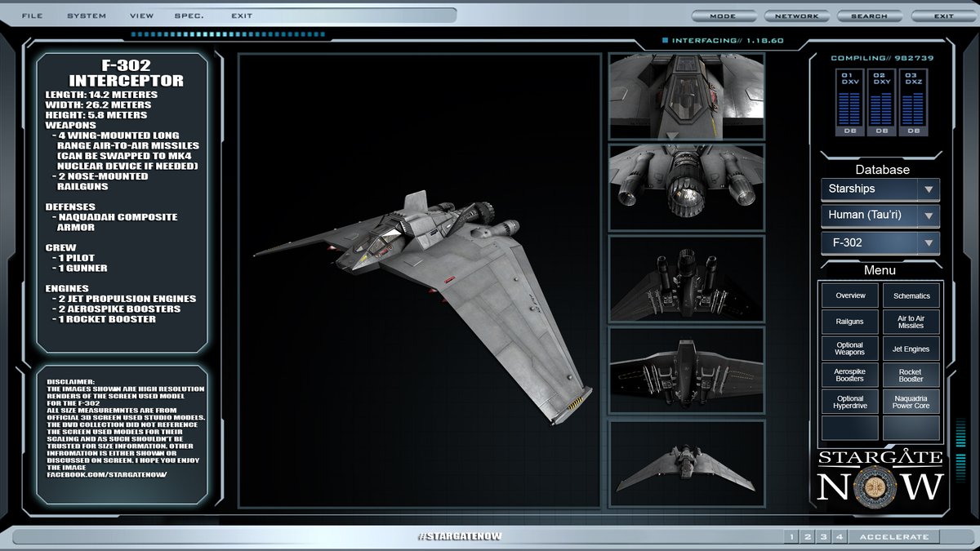Viewport: 980px width, 551px height.
Task: Select the dark underside engine thumbnail
Action: 687,278
